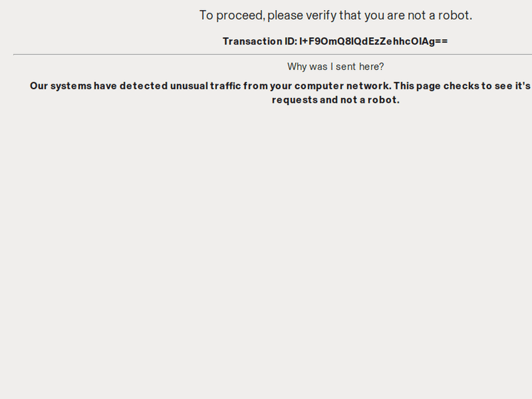The image size is (532, 399).
Task: Select the transaction ID code I+F9OmQ8lQdEzZehhcOIAg==
Action: pos(373,41)
